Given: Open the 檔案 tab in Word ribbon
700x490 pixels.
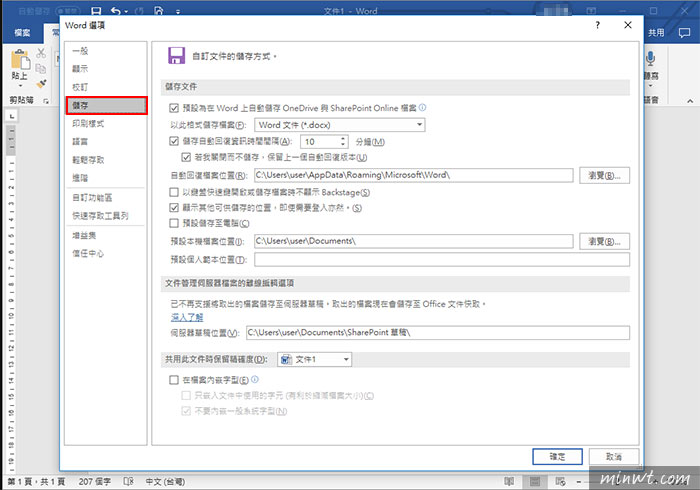Looking at the screenshot, I should tap(22, 33).
